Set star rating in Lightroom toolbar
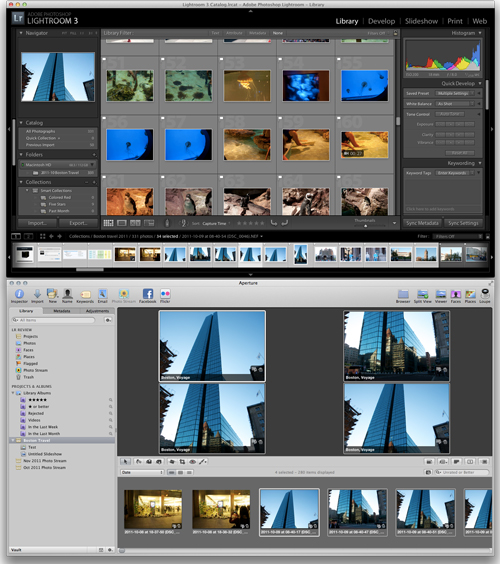 pyautogui.click(x=250, y=223)
